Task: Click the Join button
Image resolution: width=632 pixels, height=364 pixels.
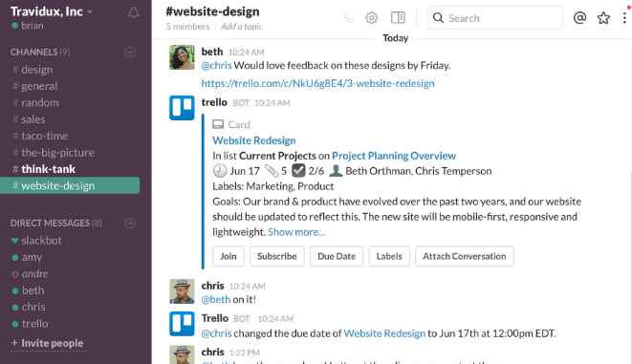Action: (x=229, y=256)
